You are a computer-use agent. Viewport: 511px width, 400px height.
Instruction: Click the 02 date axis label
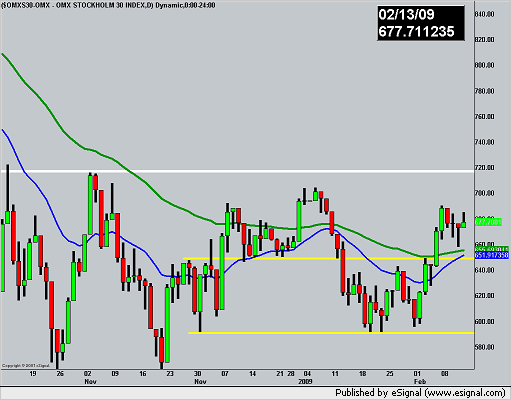[x=88, y=374]
